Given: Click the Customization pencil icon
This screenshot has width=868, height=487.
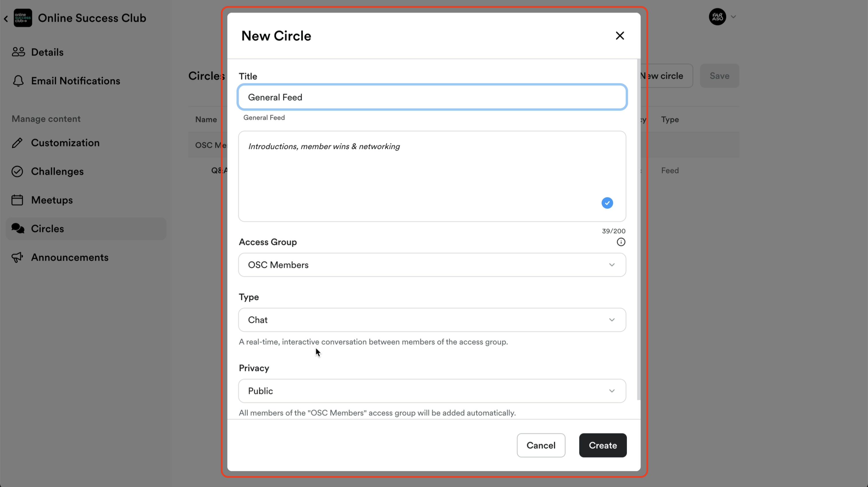Looking at the screenshot, I should 17,143.
